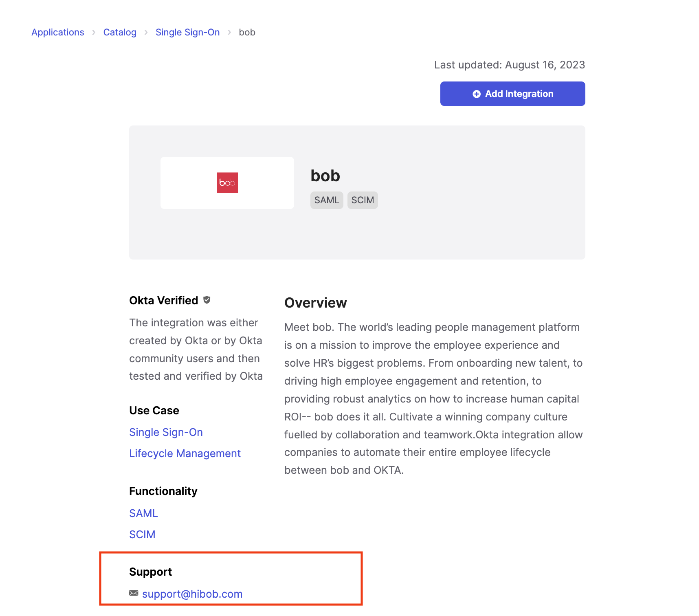Click the envelope icon beside support email
The width and height of the screenshot is (699, 616).
tap(134, 593)
